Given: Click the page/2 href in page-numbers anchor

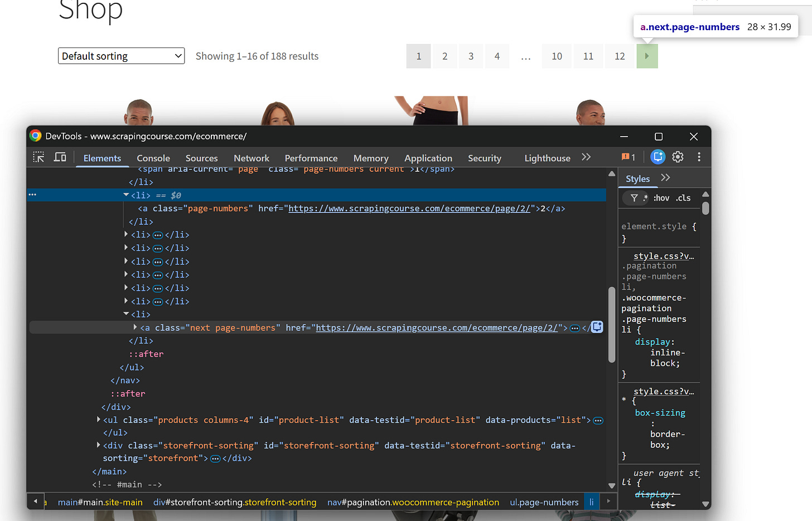Looking at the screenshot, I should 409,208.
